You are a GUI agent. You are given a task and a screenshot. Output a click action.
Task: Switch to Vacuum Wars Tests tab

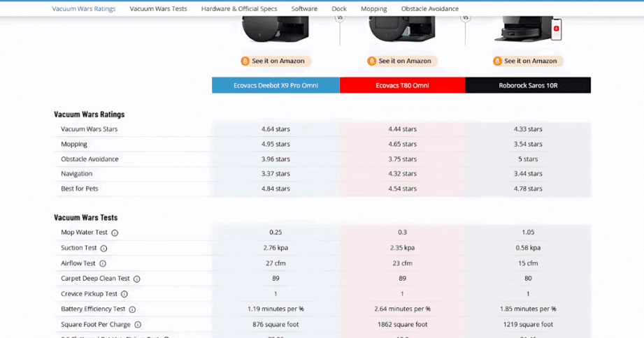point(158,9)
